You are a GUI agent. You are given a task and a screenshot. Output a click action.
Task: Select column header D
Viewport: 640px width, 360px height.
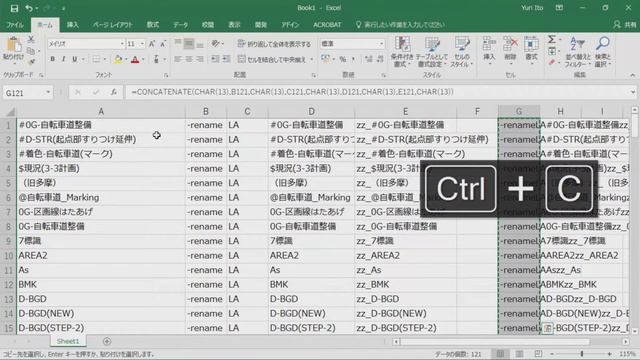[311, 111]
